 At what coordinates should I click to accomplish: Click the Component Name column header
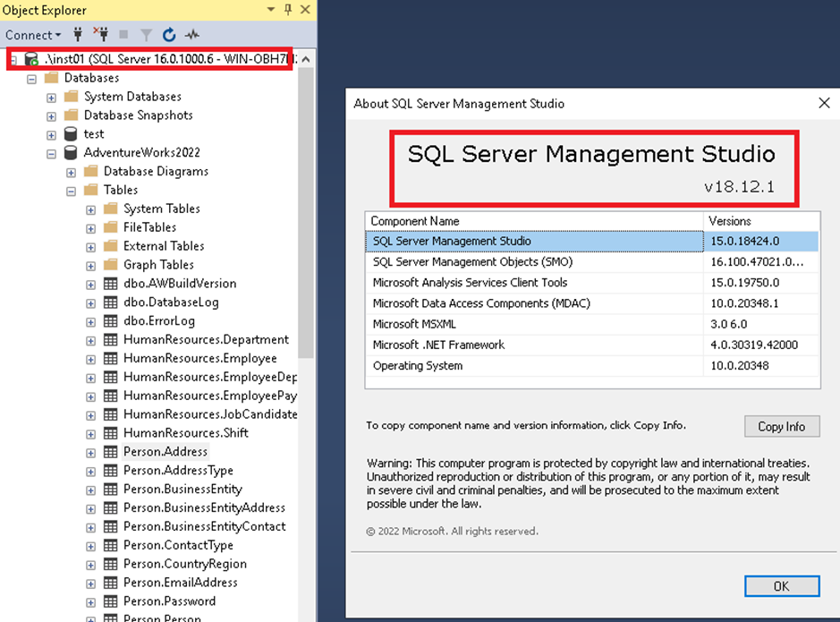click(534, 221)
